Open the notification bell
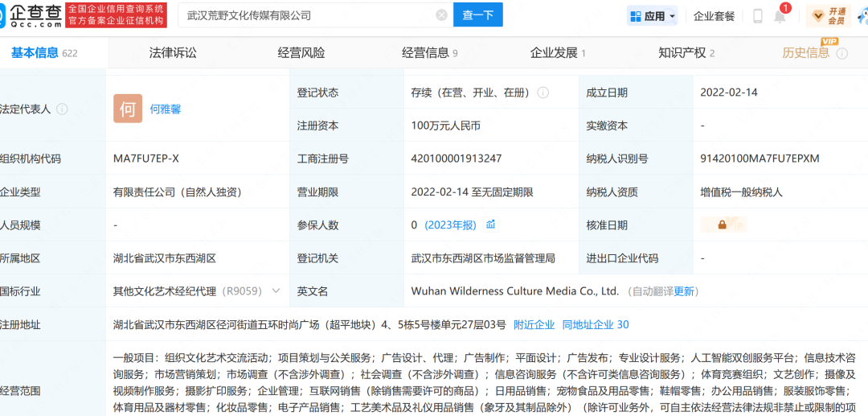 [780, 17]
